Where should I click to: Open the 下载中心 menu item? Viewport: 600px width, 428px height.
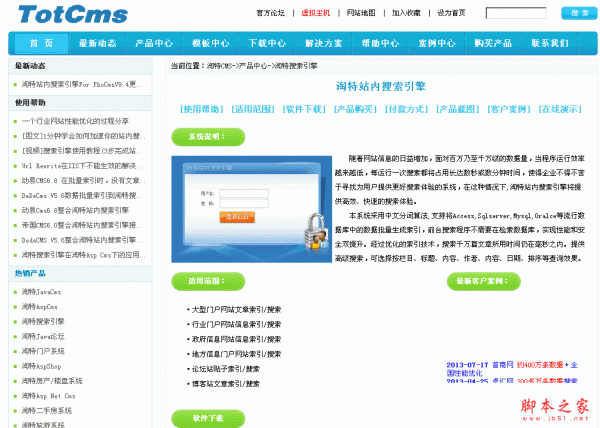(x=267, y=43)
